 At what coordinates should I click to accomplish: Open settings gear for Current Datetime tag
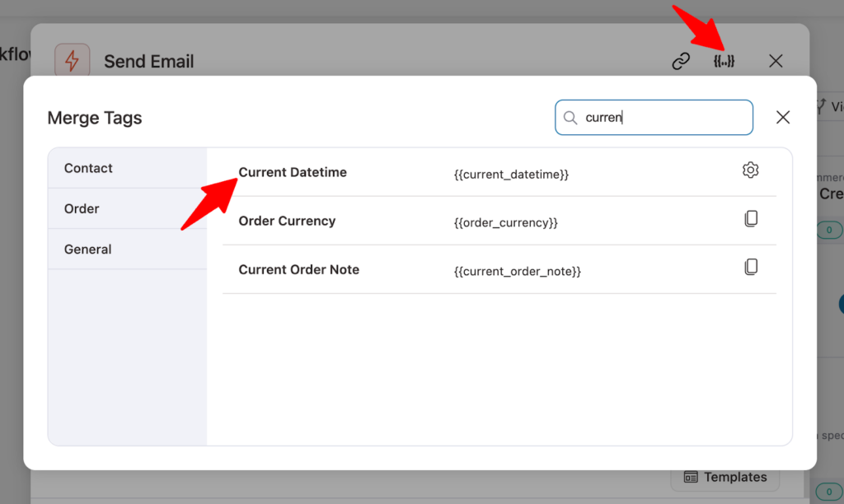[x=750, y=170]
